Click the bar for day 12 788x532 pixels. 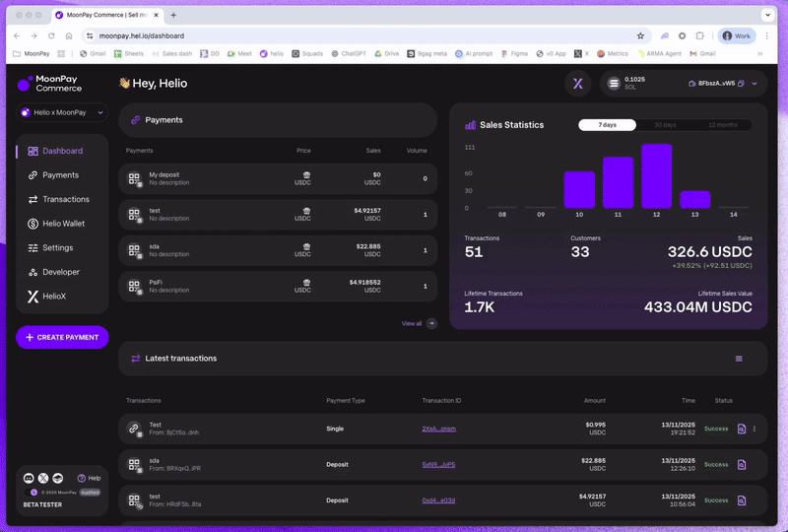tap(656, 176)
